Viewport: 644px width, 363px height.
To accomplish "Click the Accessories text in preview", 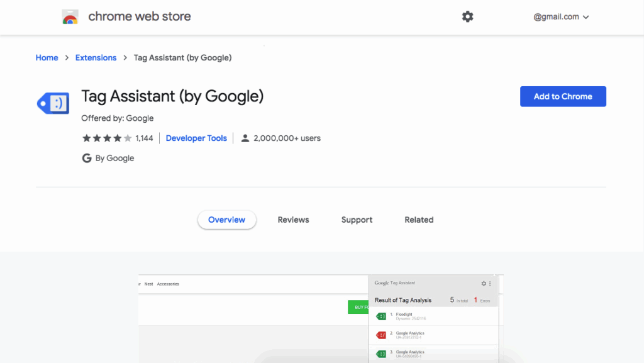I will (168, 284).
